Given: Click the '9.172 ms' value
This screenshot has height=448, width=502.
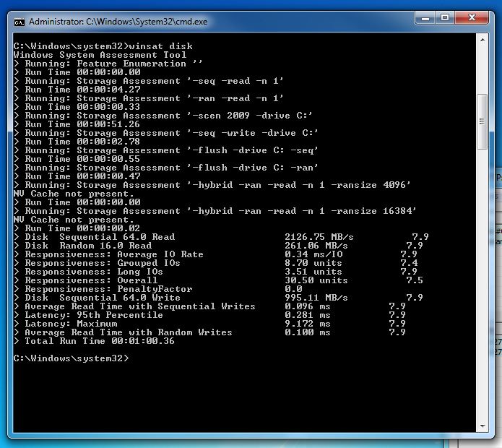Looking at the screenshot, I should coord(308,324).
